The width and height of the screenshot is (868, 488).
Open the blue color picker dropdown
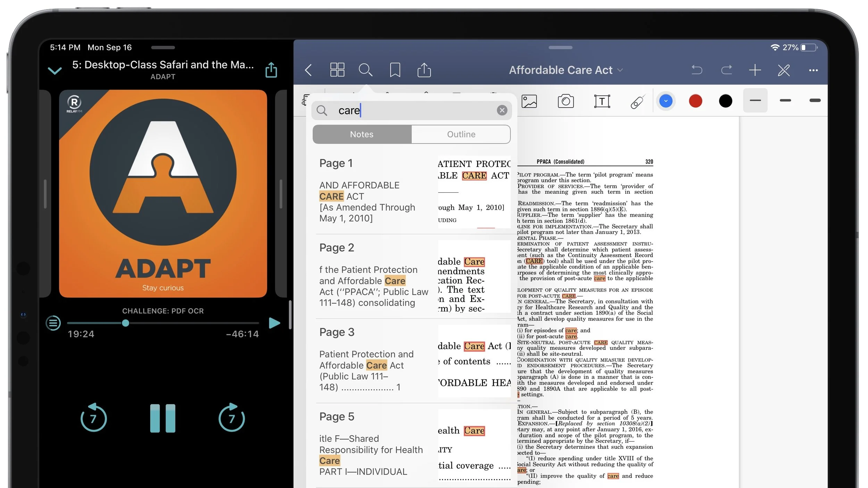click(x=666, y=101)
